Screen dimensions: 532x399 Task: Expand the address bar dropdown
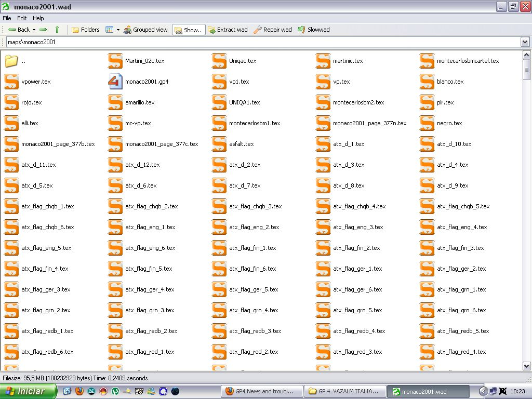pos(525,42)
